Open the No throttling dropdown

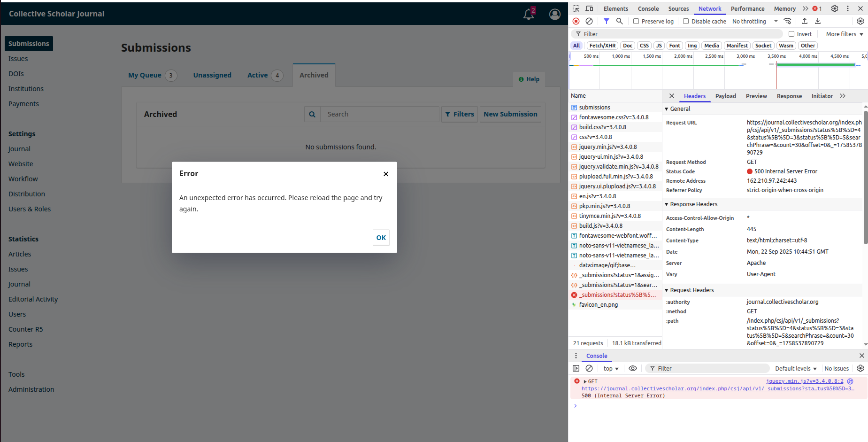(x=755, y=21)
